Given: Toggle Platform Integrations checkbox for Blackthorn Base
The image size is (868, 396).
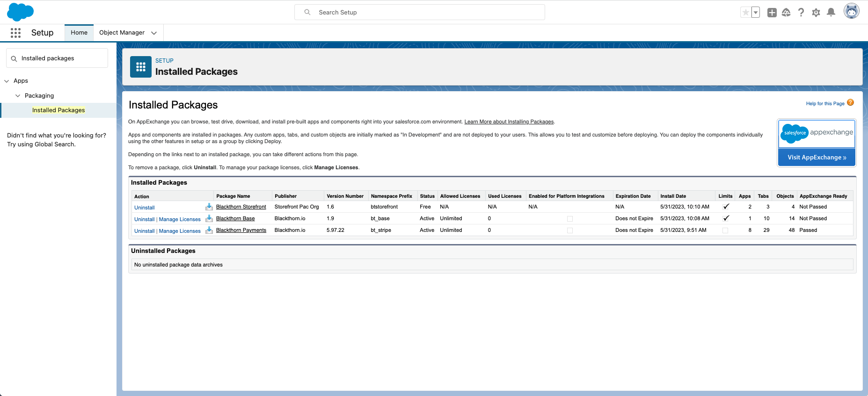Looking at the screenshot, I should click(x=569, y=219).
